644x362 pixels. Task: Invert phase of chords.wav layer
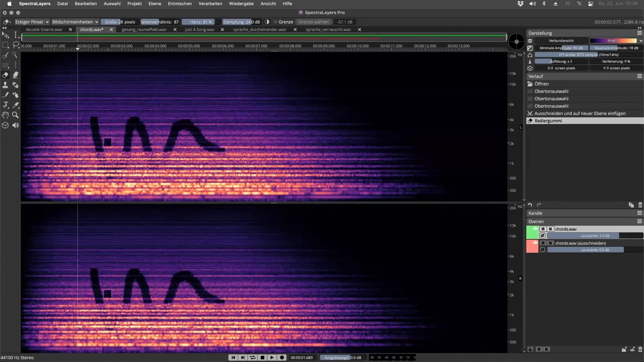(542, 236)
